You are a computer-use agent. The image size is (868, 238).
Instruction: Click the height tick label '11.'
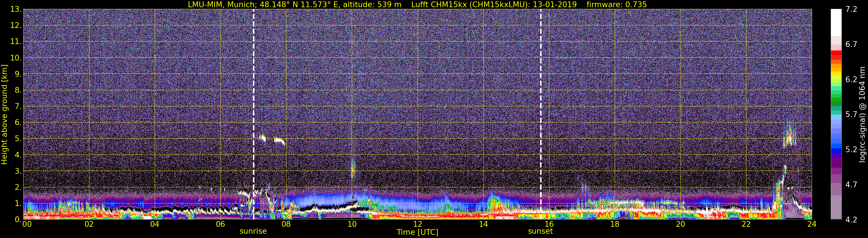(x=16, y=42)
